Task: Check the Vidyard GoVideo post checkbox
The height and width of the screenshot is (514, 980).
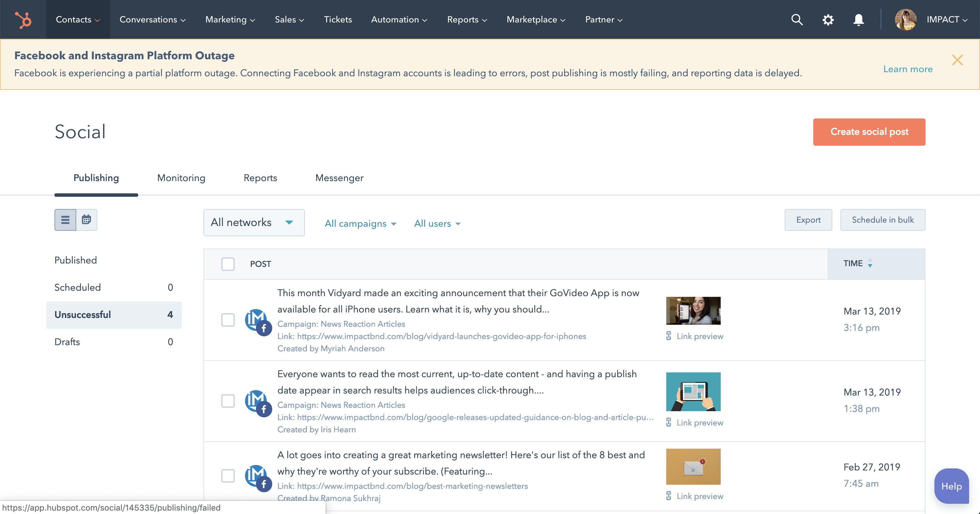Action: (x=228, y=320)
